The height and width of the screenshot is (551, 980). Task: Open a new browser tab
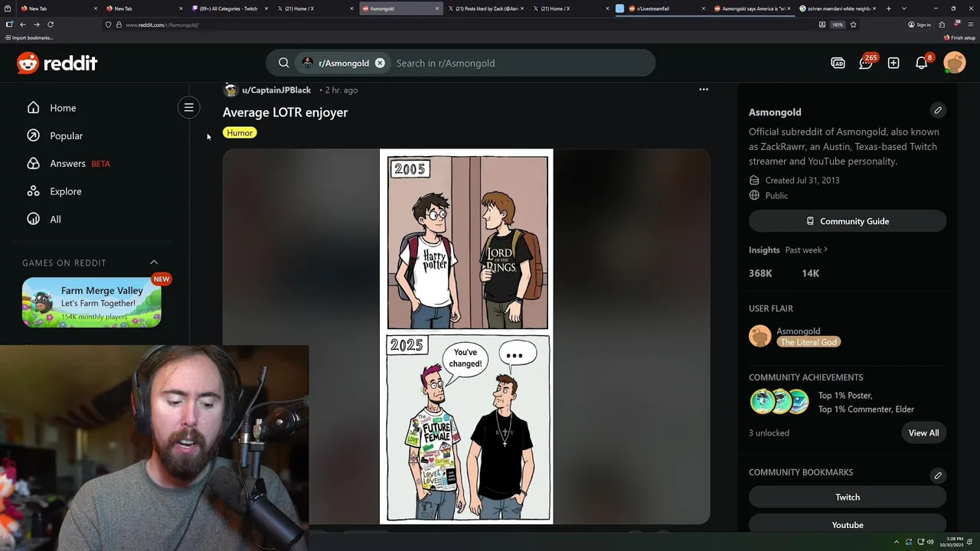point(889,8)
